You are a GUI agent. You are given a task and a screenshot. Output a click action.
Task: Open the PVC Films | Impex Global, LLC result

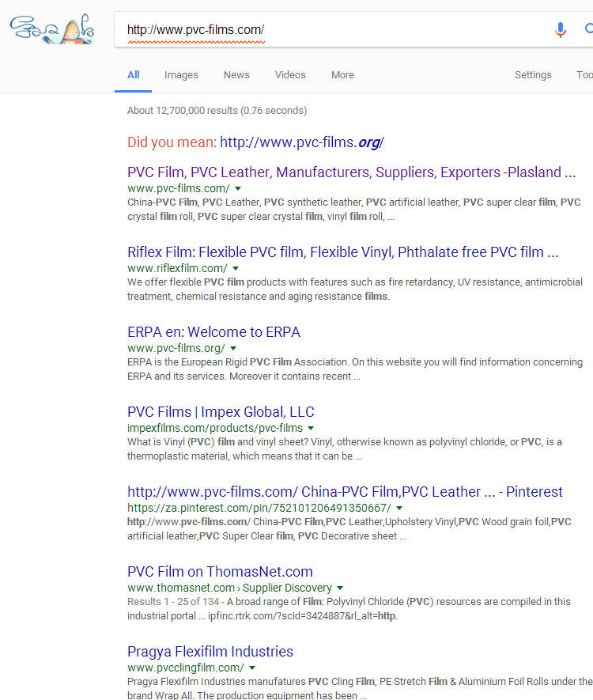221,412
